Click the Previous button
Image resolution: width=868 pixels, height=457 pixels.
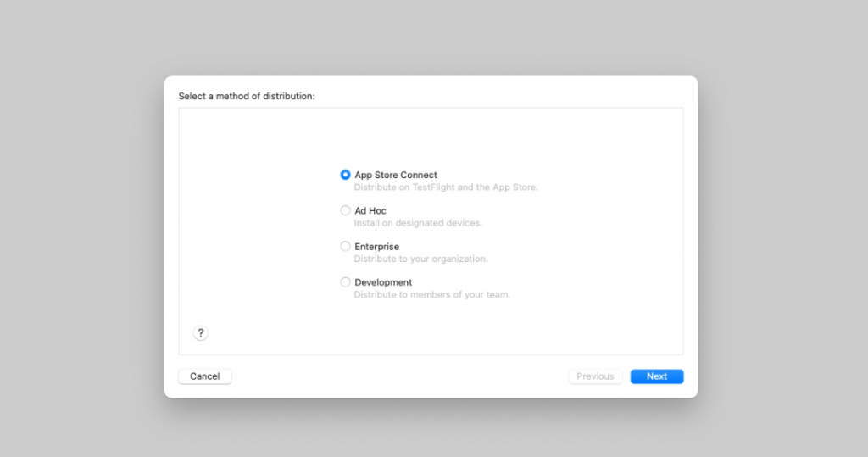coord(595,376)
